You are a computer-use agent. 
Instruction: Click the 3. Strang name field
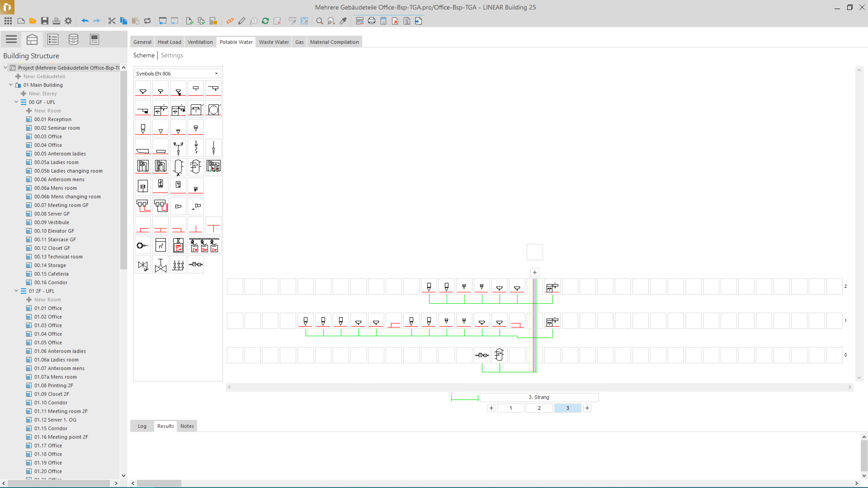click(538, 397)
